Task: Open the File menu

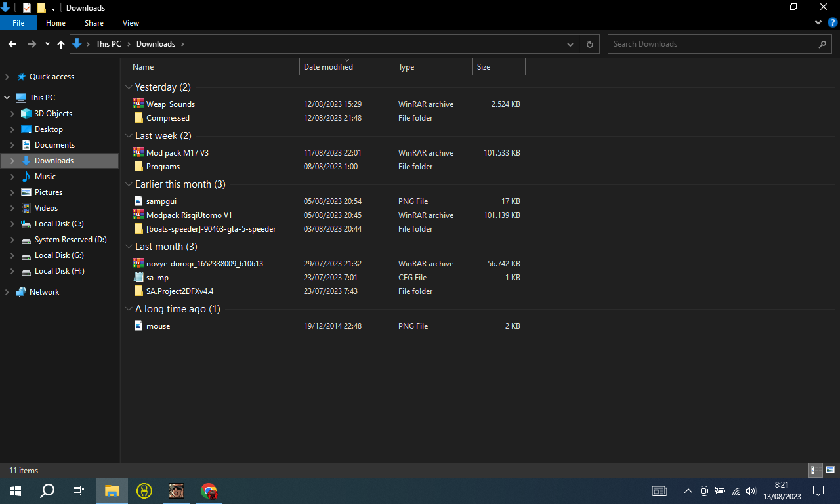Action: pyautogui.click(x=18, y=23)
